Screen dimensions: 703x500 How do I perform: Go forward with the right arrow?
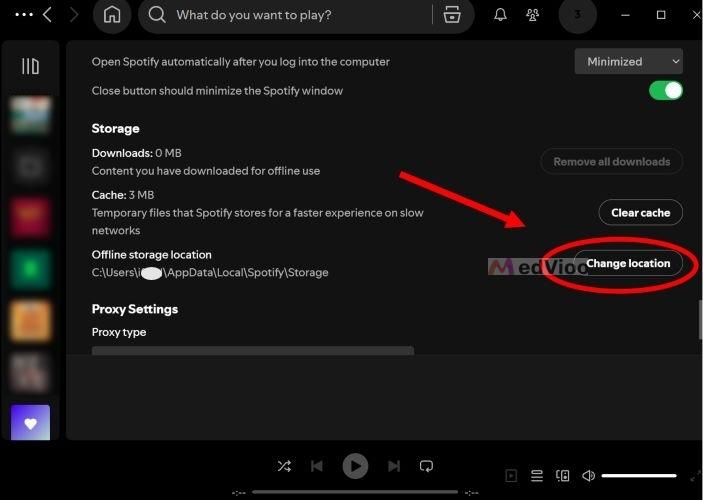[x=74, y=15]
